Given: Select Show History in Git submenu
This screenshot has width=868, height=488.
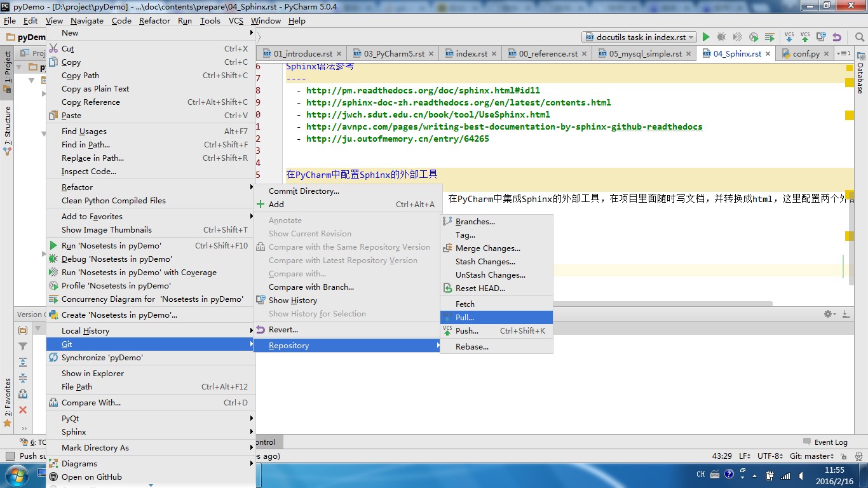Looking at the screenshot, I should [348, 301].
